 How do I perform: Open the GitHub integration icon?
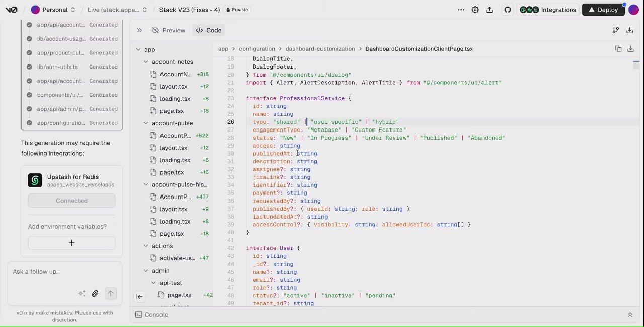[x=508, y=10]
